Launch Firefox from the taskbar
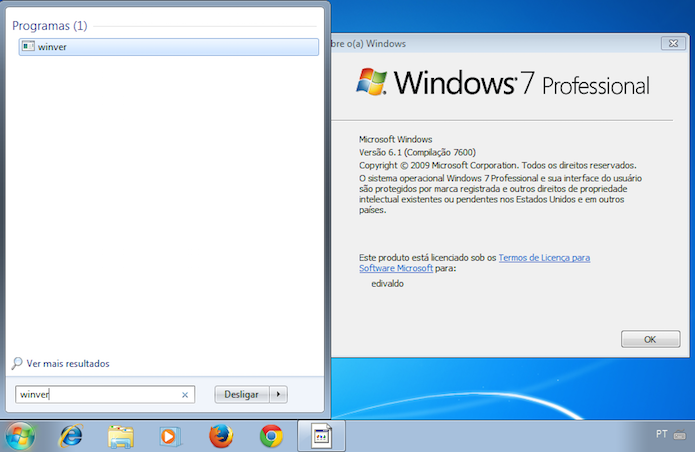 point(221,436)
